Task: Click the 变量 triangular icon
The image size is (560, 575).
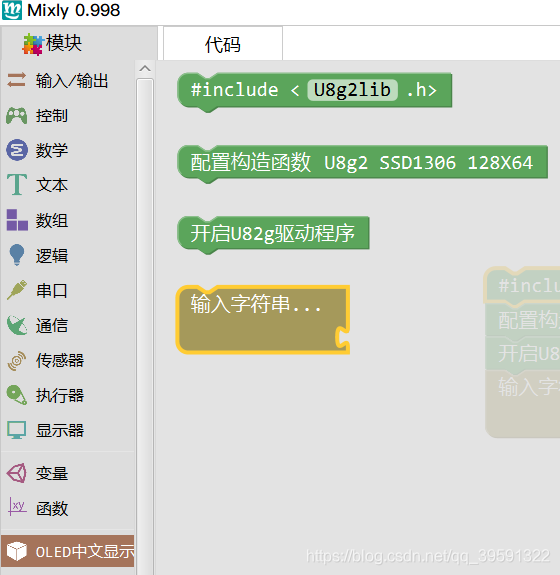Action: click(x=17, y=473)
